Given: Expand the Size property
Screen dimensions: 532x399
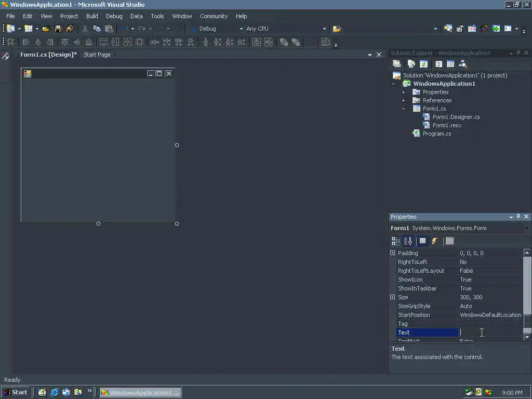Looking at the screenshot, I should [x=393, y=297].
